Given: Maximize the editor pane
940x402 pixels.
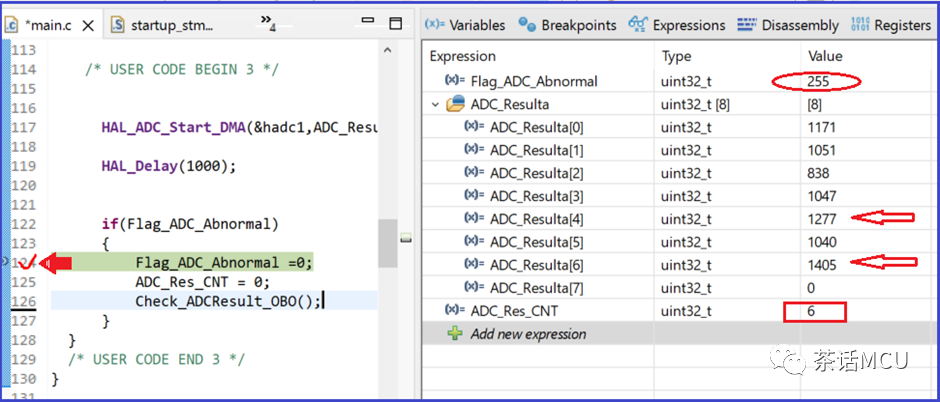Looking at the screenshot, I should tap(395, 23).
